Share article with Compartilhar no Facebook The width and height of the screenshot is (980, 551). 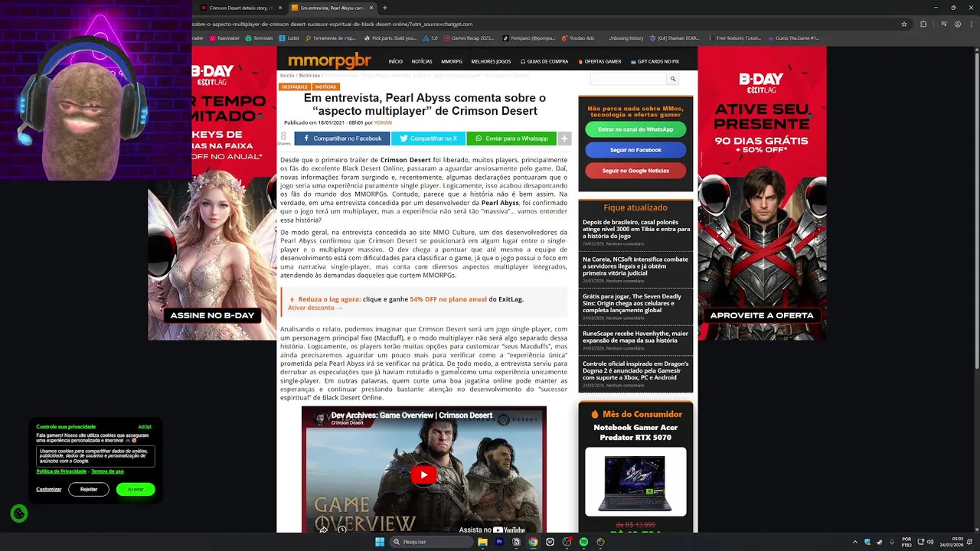[342, 139]
